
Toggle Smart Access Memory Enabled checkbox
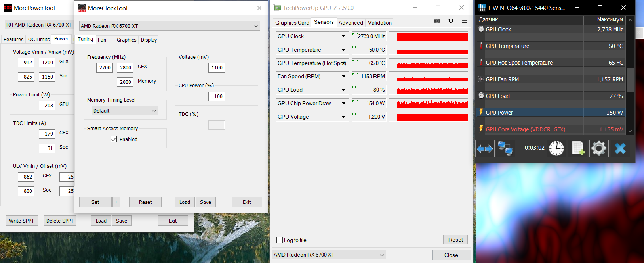point(114,139)
